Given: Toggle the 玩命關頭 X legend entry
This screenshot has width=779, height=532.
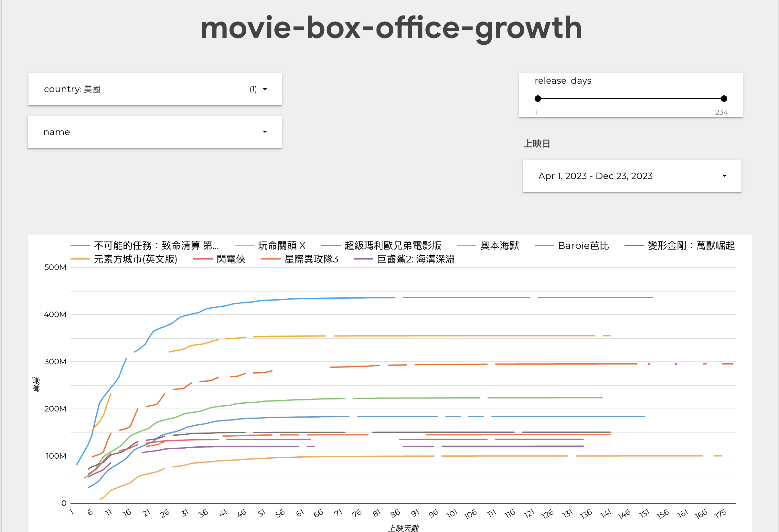Looking at the screenshot, I should pos(281,246).
